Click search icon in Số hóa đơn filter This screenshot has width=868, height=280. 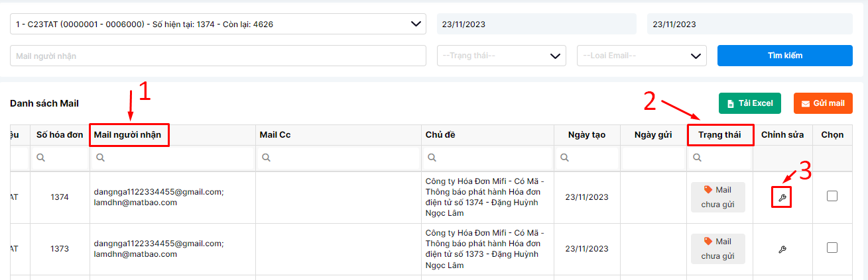click(x=40, y=158)
